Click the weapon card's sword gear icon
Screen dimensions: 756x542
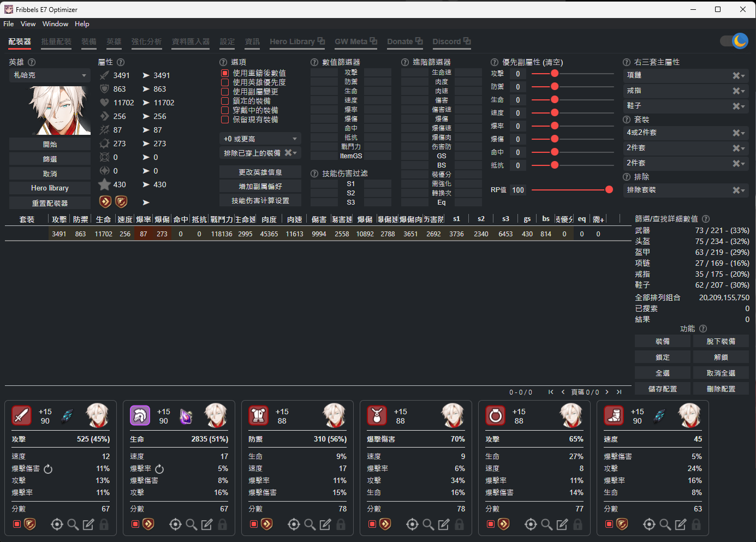coord(21,416)
